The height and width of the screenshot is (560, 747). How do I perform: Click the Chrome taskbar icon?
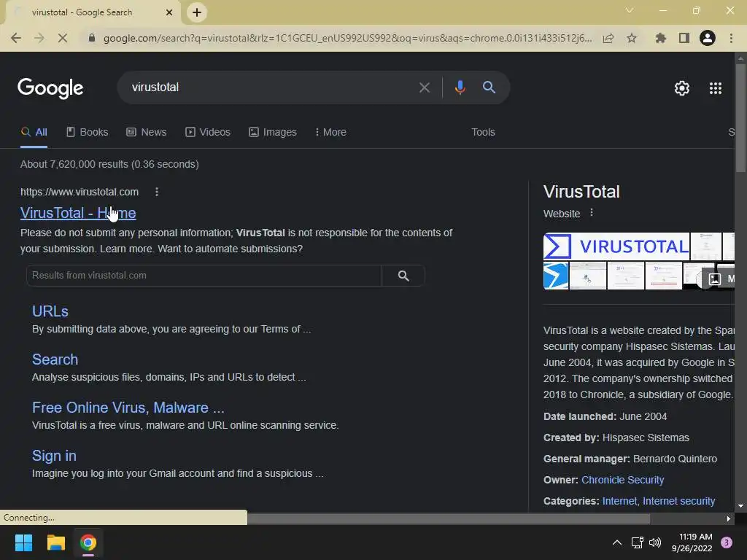coord(88,542)
